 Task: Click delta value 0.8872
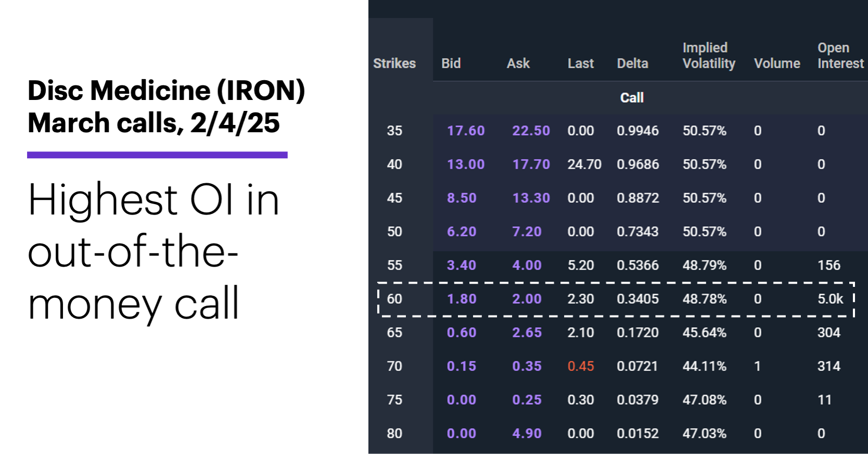point(638,198)
